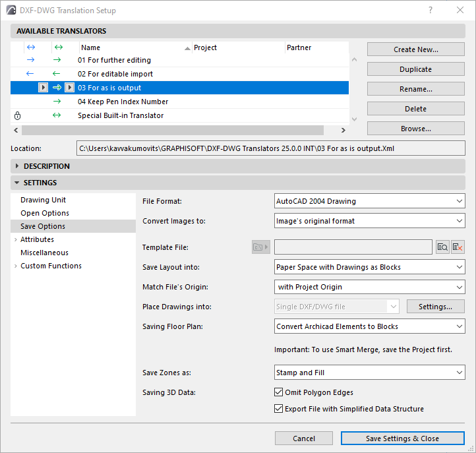
Task: Click the arrow button right of the green arrow on the 03 row
Action: [70, 88]
